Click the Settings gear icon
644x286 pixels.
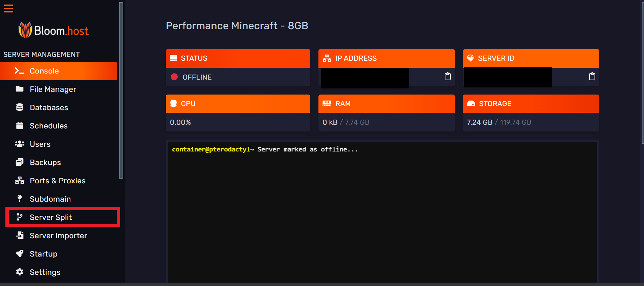point(20,272)
